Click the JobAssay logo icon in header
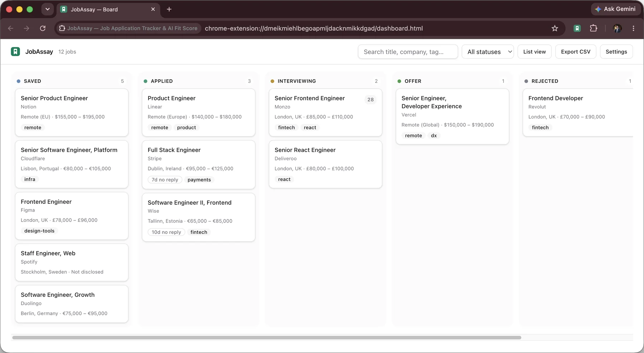The height and width of the screenshot is (353, 644). point(15,51)
